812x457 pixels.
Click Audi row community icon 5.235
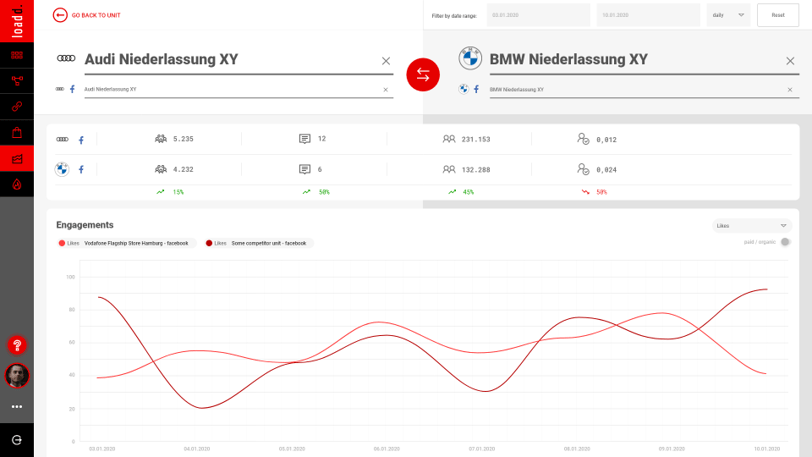161,139
